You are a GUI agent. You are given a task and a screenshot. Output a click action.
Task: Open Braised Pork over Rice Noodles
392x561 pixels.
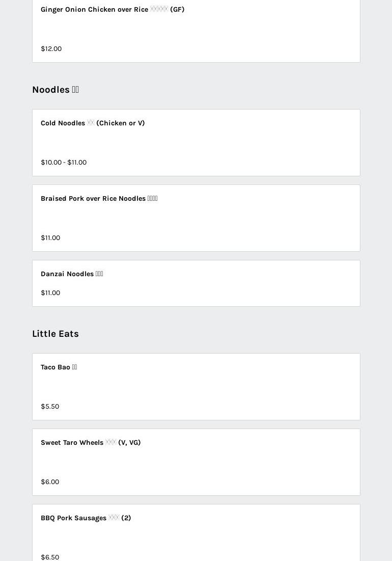point(93,198)
